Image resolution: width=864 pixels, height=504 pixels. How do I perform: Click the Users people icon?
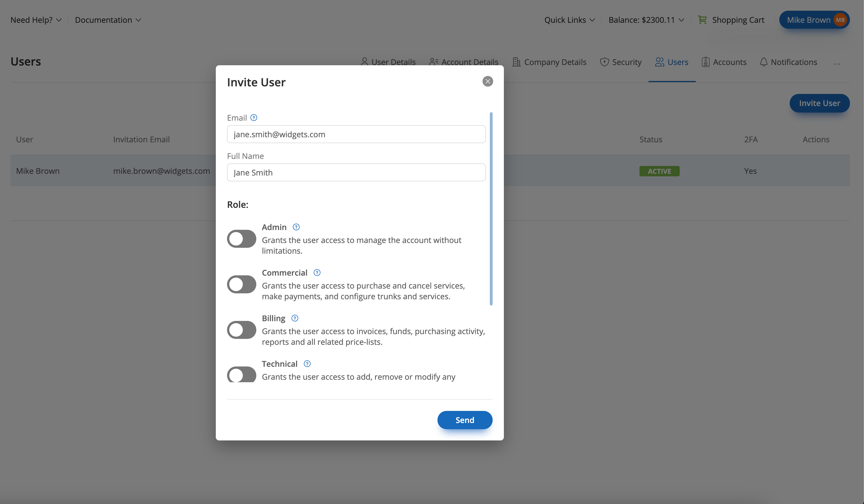click(660, 62)
